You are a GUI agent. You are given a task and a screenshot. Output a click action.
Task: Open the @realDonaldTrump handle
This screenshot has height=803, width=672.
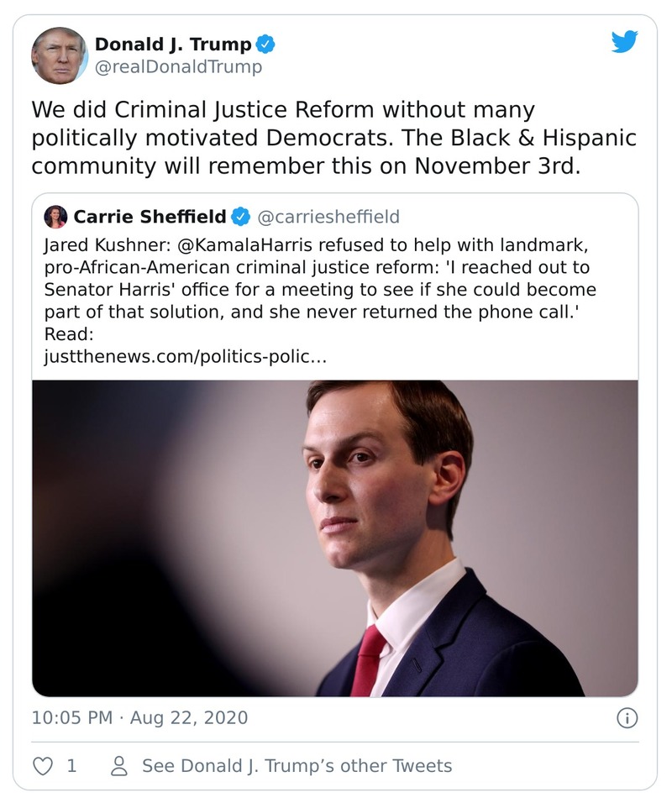[x=178, y=67]
